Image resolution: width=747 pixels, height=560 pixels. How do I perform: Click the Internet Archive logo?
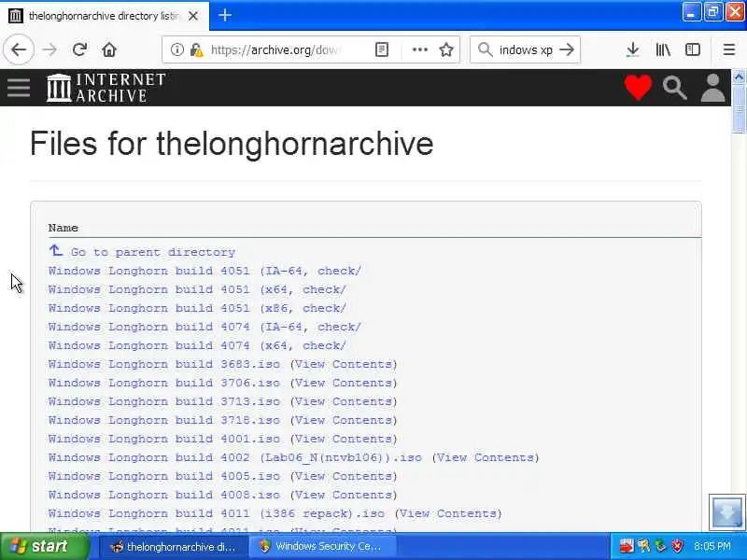[x=106, y=88]
